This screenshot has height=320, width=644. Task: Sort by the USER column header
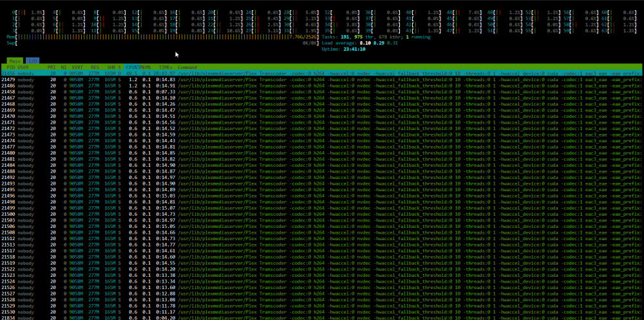[x=23, y=67]
